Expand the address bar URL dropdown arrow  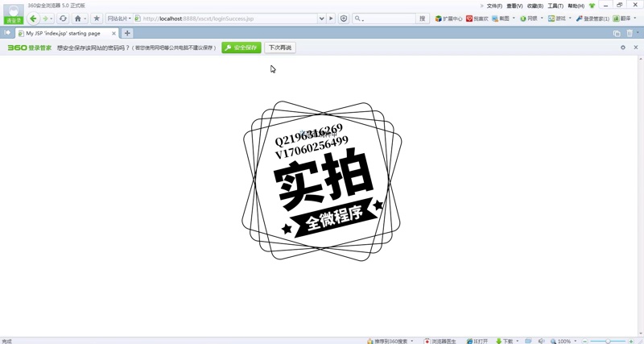pos(321,19)
